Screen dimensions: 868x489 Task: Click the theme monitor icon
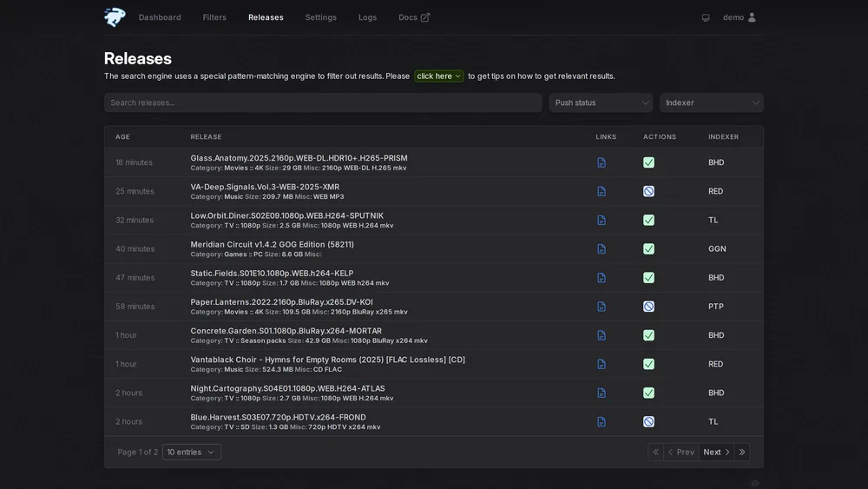coord(705,17)
